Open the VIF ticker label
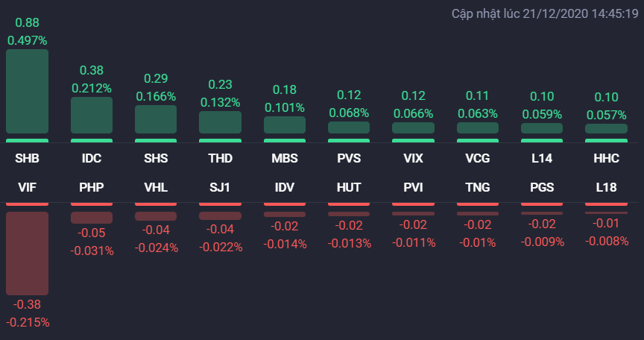This screenshot has width=644, height=340. 27,187
